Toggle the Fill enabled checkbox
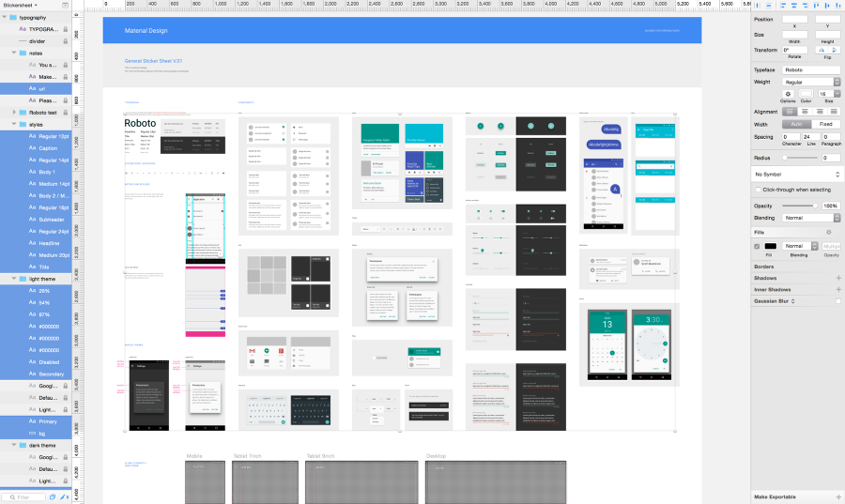The height and width of the screenshot is (504, 845). tap(757, 247)
